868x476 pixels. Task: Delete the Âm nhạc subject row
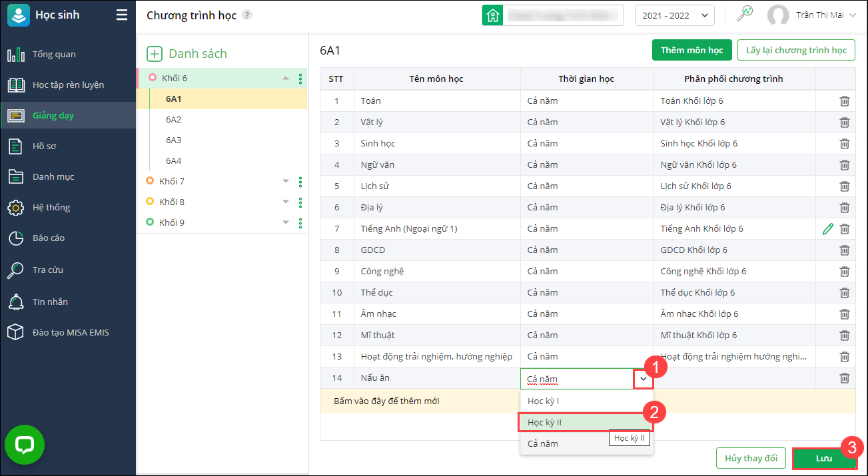point(844,314)
